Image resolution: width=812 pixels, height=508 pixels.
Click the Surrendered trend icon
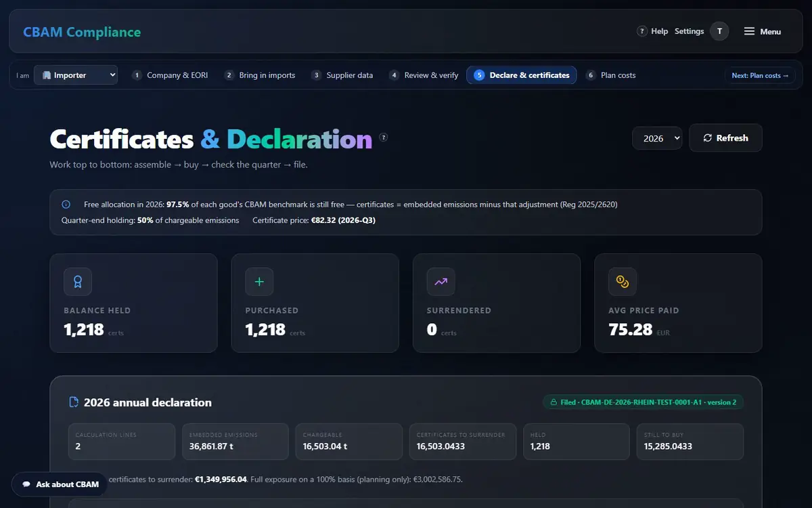click(x=441, y=282)
